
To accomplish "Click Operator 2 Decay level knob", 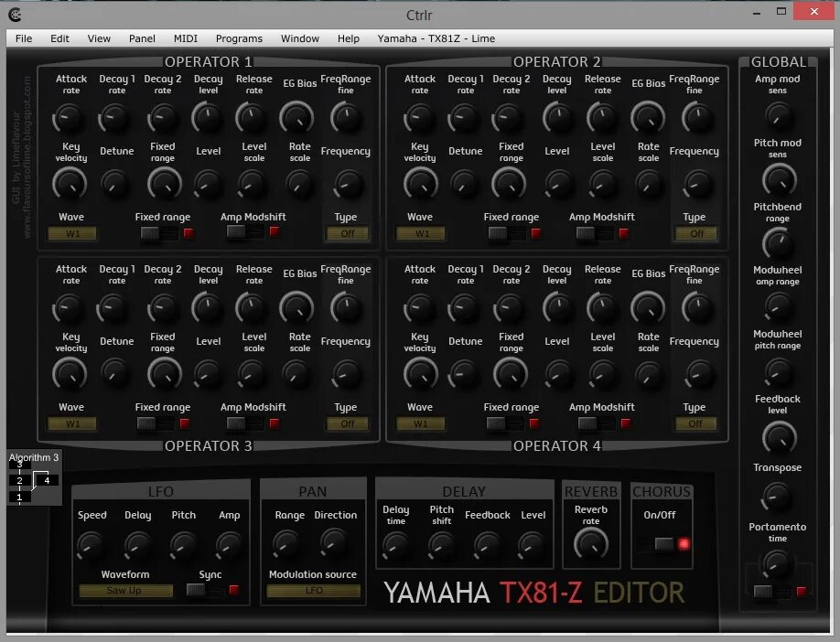I will click(x=557, y=118).
